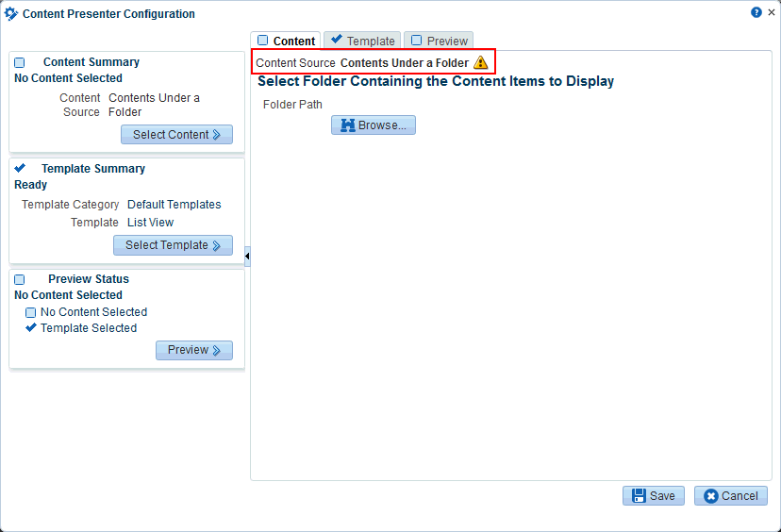The height and width of the screenshot is (532, 781).
Task: Click the checkmark icon beside Template Summary
Action: coord(20,167)
